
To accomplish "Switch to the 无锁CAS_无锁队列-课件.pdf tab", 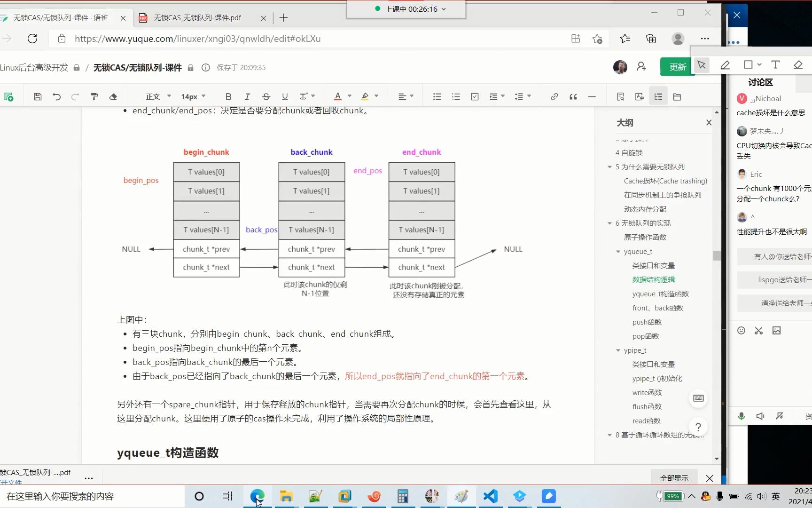I will pos(197,18).
